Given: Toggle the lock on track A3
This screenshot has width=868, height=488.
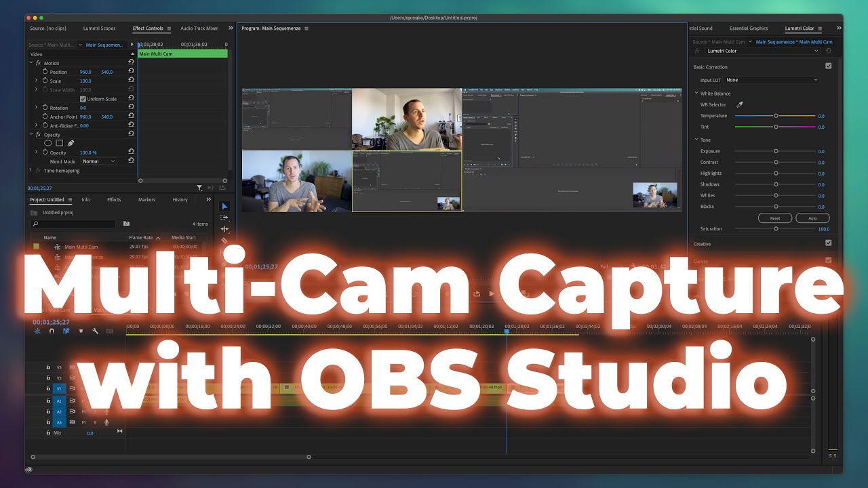Looking at the screenshot, I should (48, 422).
